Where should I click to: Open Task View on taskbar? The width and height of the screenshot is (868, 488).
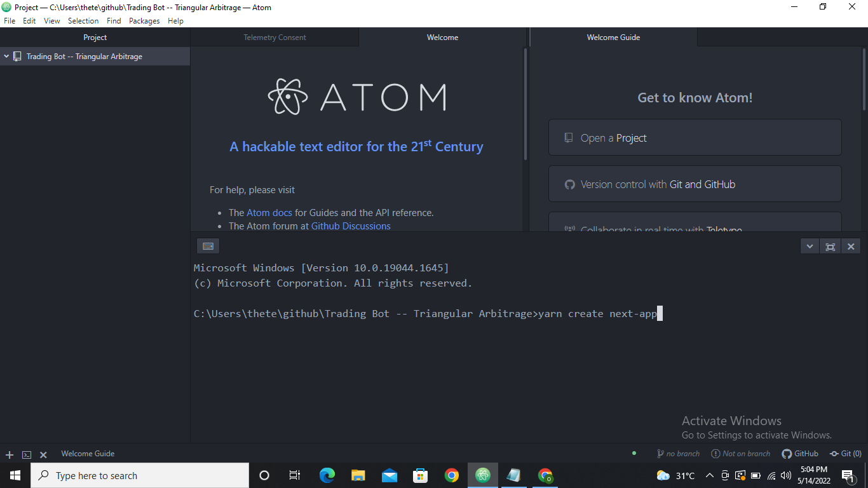pos(295,475)
